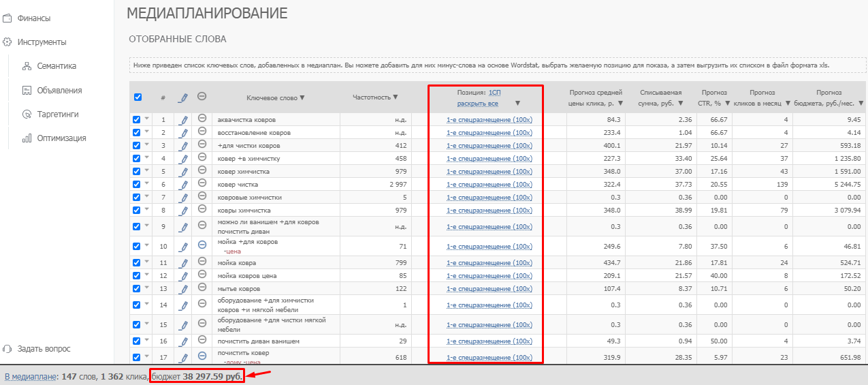Open the Семантика section in the sidebar
The width and height of the screenshot is (868, 385).
click(x=57, y=66)
